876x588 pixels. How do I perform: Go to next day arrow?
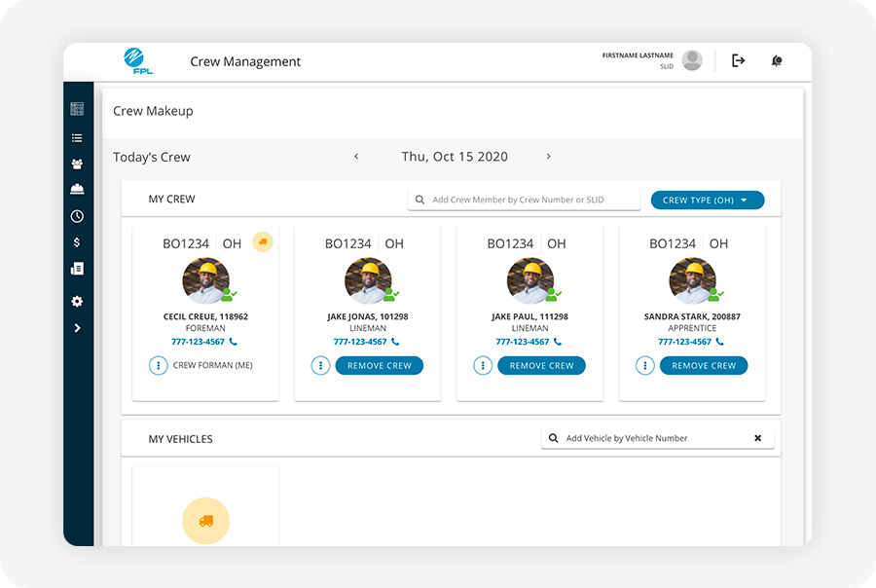coord(549,157)
